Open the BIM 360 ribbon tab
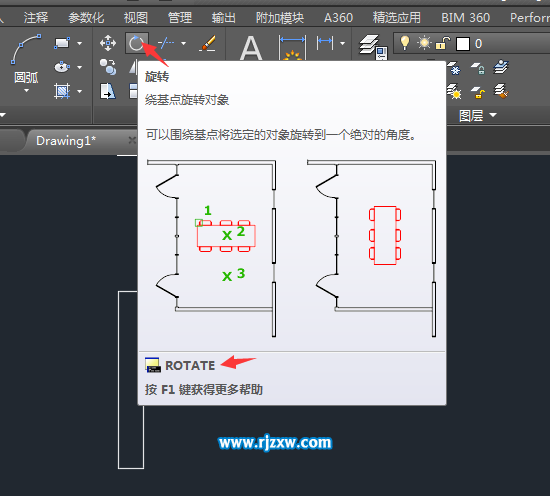The image size is (550, 496). [465, 18]
